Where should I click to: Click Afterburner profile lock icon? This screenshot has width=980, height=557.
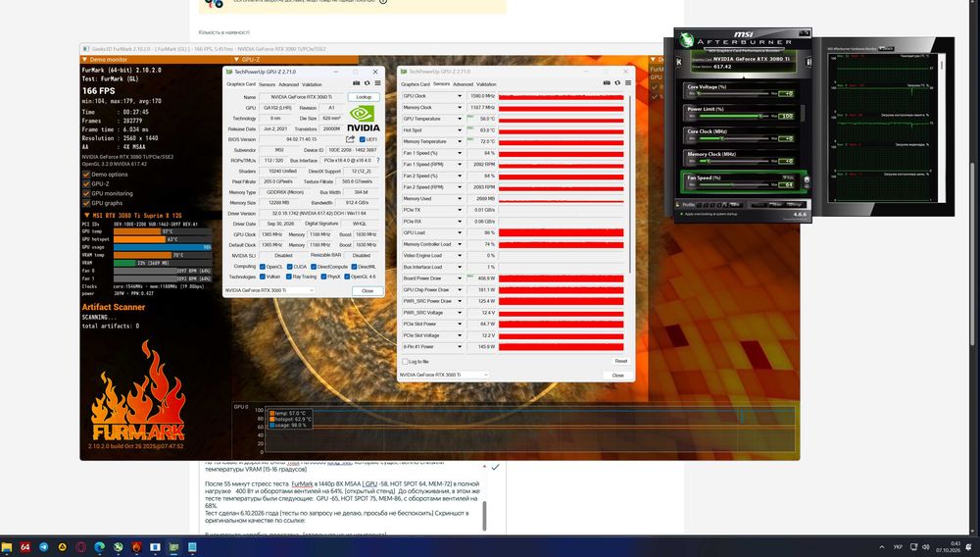(x=677, y=204)
